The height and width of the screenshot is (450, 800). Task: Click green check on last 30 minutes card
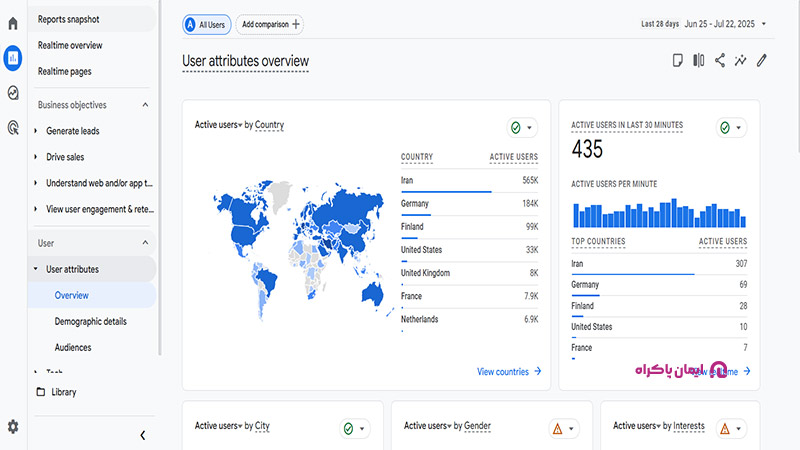(725, 128)
